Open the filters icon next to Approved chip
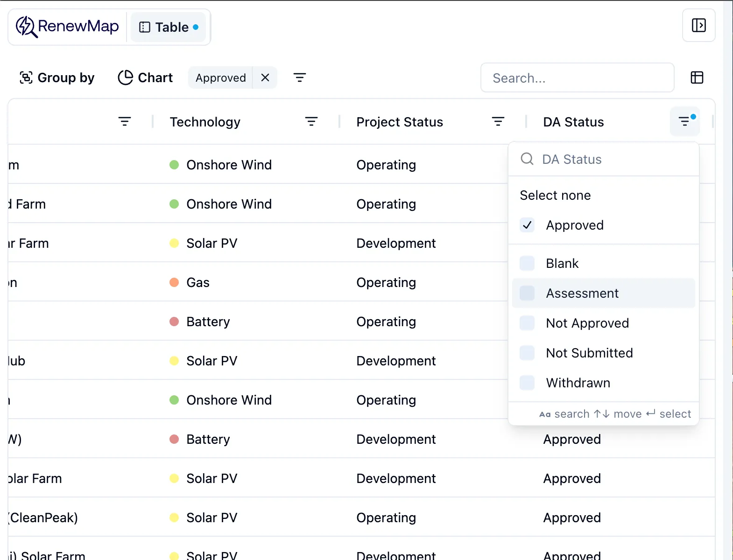 click(x=300, y=77)
